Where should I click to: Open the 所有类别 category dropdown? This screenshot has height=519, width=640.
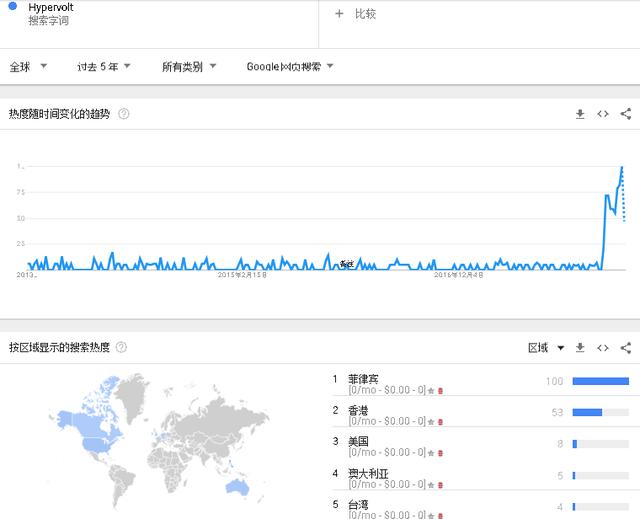pos(189,67)
